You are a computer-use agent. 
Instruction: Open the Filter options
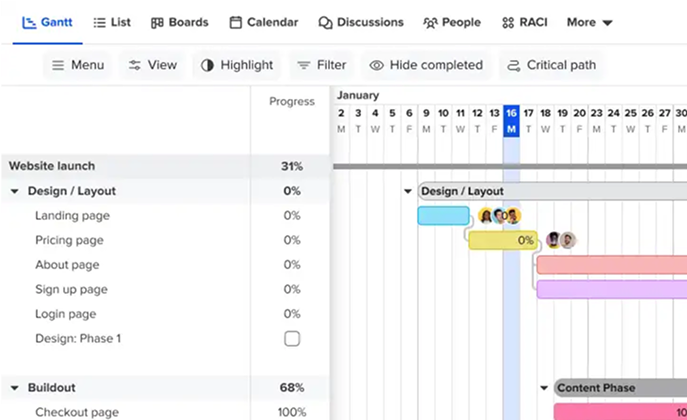[321, 65]
